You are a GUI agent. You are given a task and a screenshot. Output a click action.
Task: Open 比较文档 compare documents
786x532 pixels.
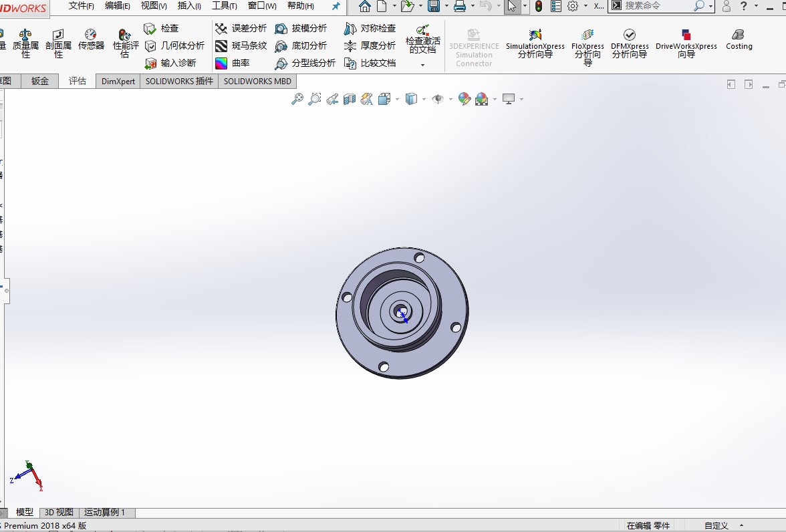click(x=370, y=63)
